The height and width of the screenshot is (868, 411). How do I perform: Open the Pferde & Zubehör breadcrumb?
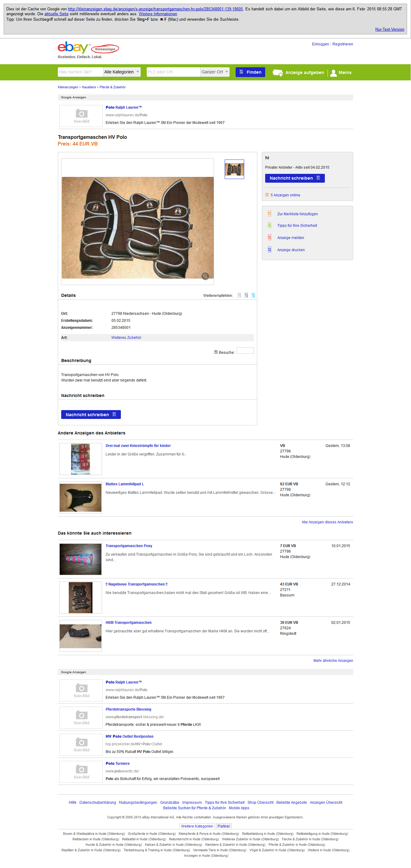[x=113, y=87]
